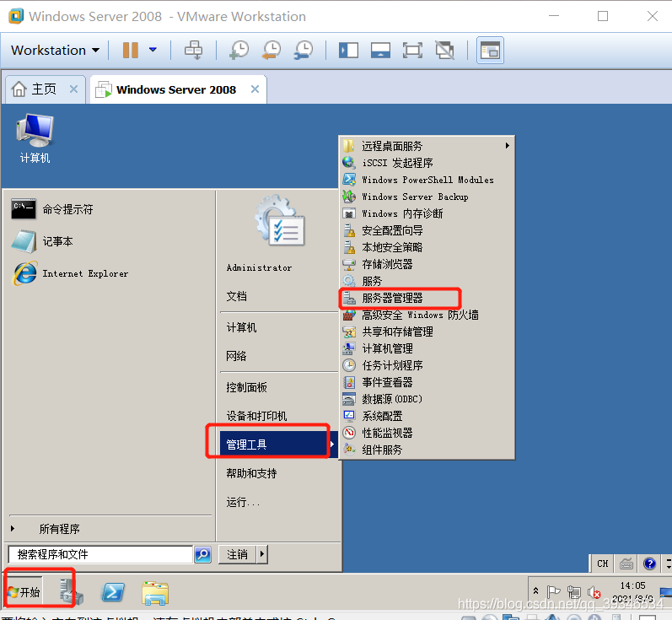Viewport: 672px width, 620px height.
Task: Open 性能监视器
Action: [x=427, y=433]
